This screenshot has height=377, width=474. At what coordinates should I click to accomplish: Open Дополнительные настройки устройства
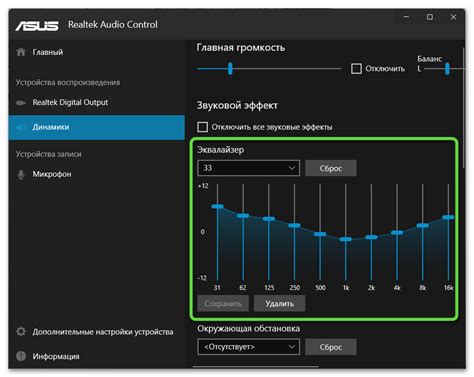pos(97,332)
